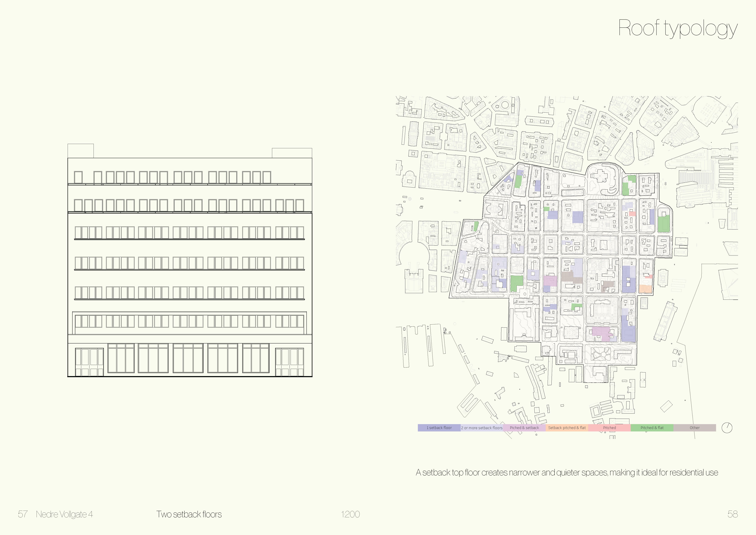The width and height of the screenshot is (756, 535).
Task: Select the 'Piched & setback' legend swatch
Action: point(524,428)
